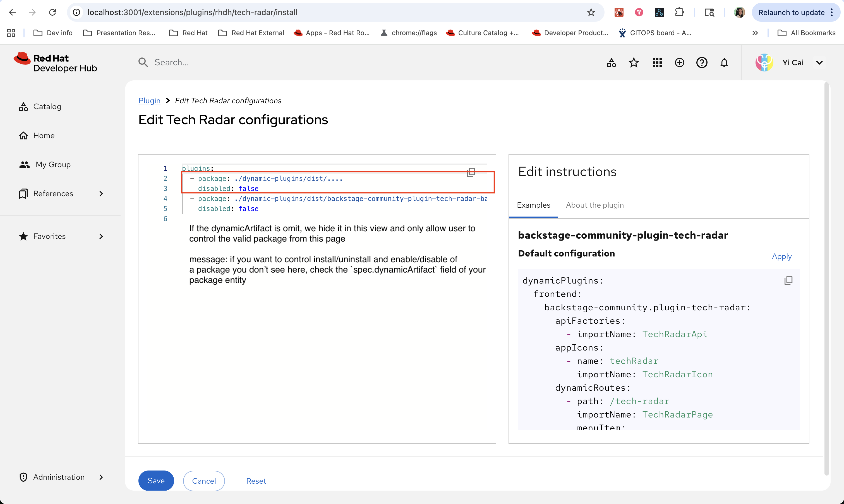Viewport: 844px width, 504px height.
Task: Switch to About the plugin tab
Action: [x=595, y=205]
